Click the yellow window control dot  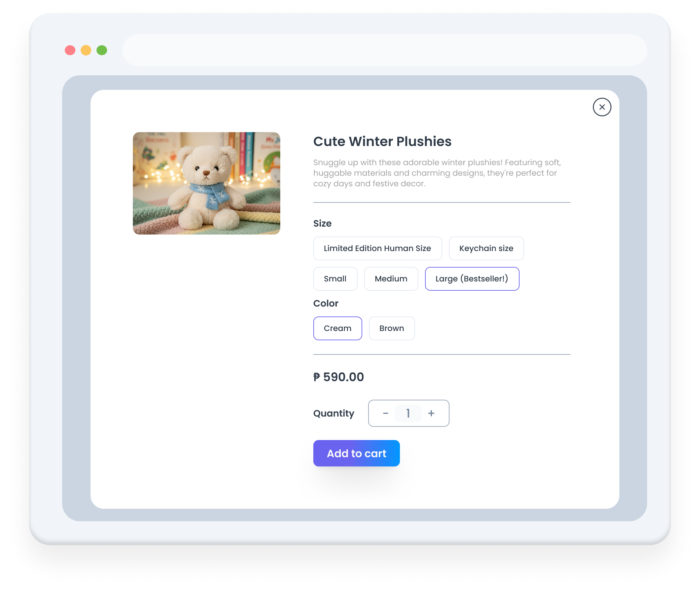(x=86, y=50)
